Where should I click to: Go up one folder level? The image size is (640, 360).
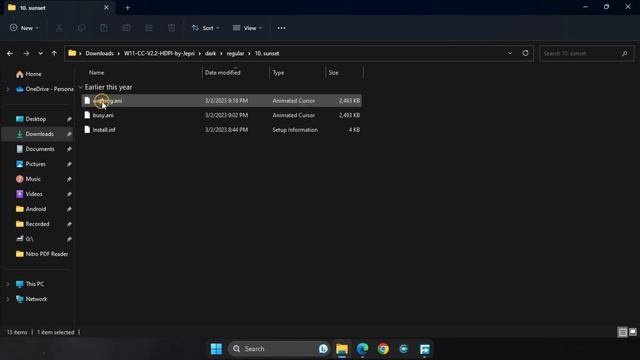(54, 53)
